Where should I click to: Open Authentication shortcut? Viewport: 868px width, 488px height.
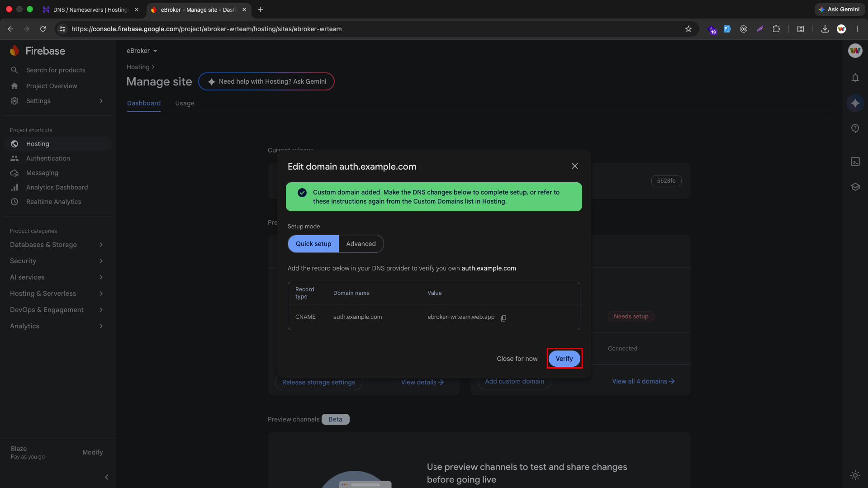click(48, 158)
